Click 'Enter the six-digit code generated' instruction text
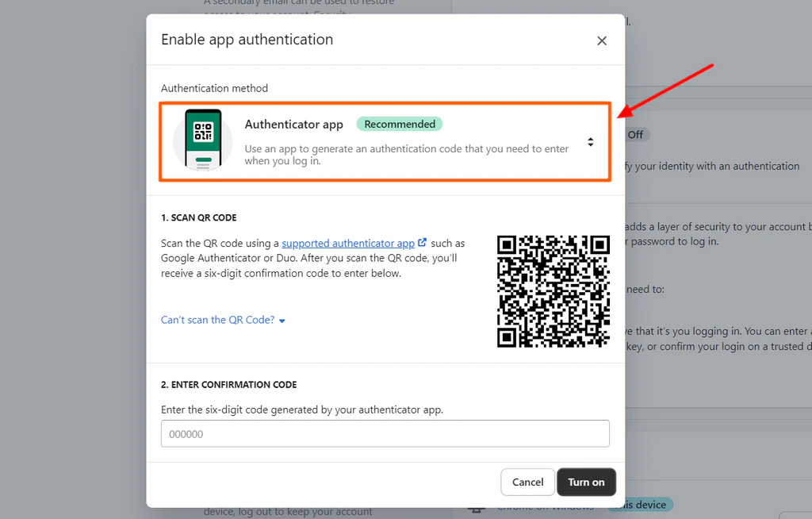 302,409
